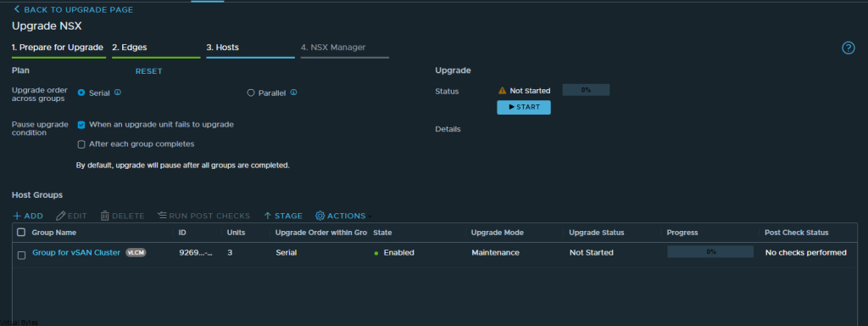
Task: Uncheck pause when upgrade unit fails
Action: pyautogui.click(x=81, y=126)
